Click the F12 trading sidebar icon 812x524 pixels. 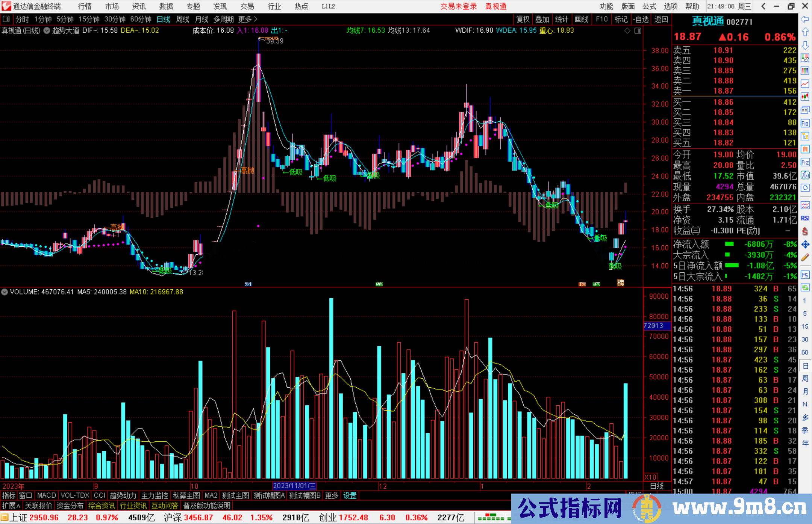[805, 162]
